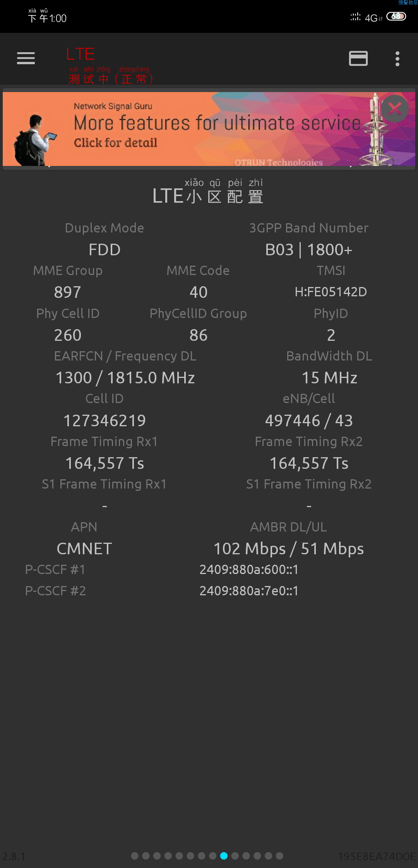This screenshot has height=868, width=418.
Task: Tap the EARFCN 1300 / 1815.0 MHz value
Action: pyautogui.click(x=125, y=378)
